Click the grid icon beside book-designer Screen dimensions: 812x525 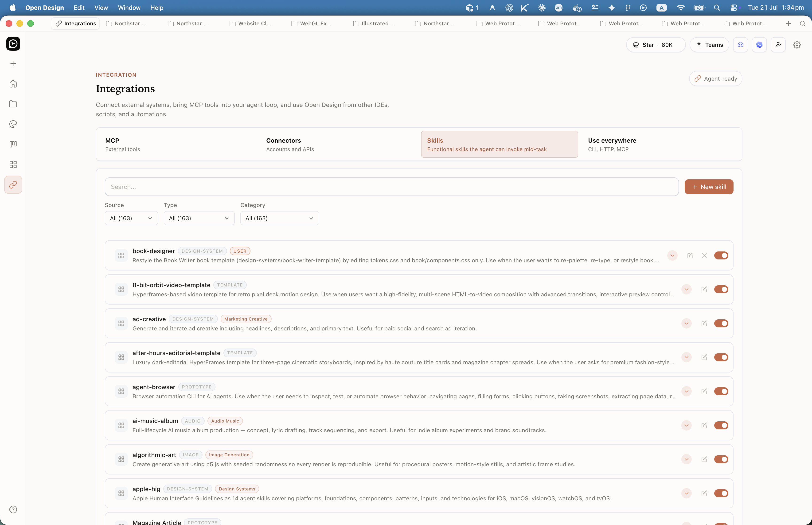[x=121, y=255]
